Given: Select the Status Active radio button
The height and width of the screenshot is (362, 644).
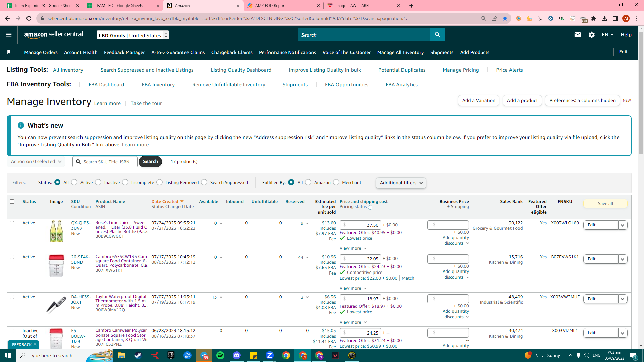Looking at the screenshot, I should (x=74, y=182).
